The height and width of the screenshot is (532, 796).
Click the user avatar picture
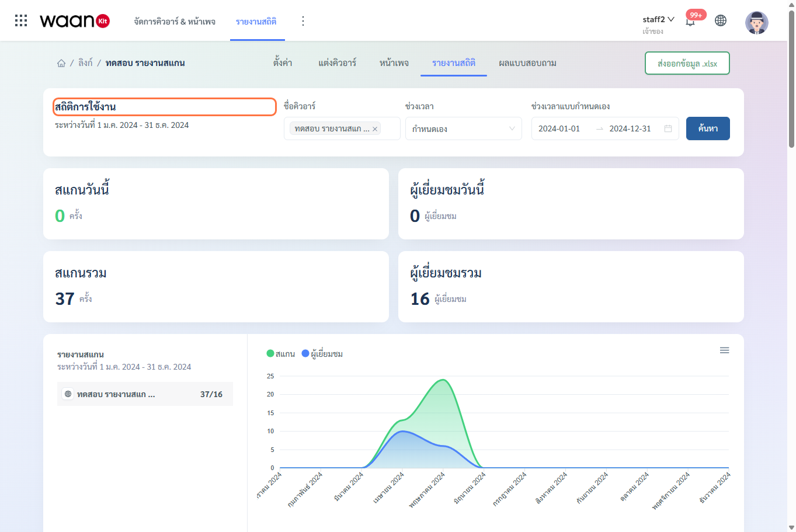(x=757, y=22)
